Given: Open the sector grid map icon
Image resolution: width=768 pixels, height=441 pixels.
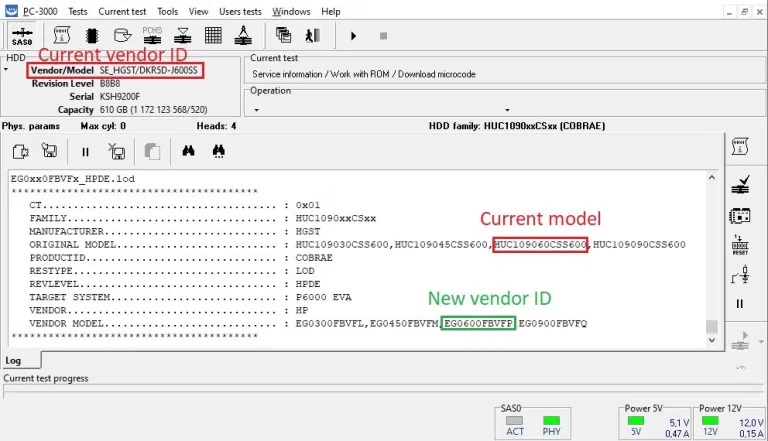Looking at the screenshot, I should 212,36.
